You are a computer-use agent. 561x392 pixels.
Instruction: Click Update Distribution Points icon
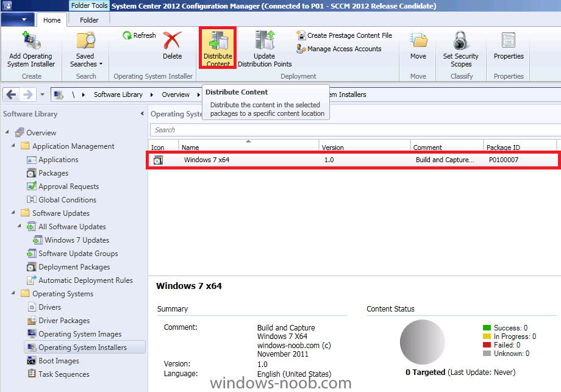(265, 40)
